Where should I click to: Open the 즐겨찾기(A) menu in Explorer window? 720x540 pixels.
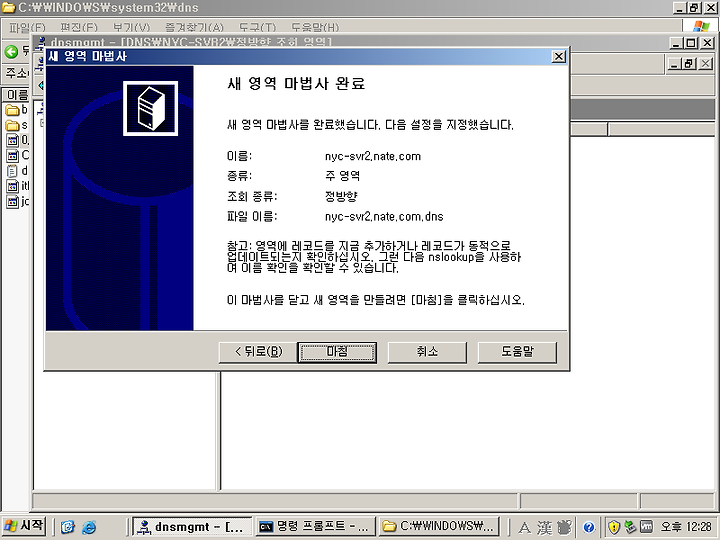[194, 28]
